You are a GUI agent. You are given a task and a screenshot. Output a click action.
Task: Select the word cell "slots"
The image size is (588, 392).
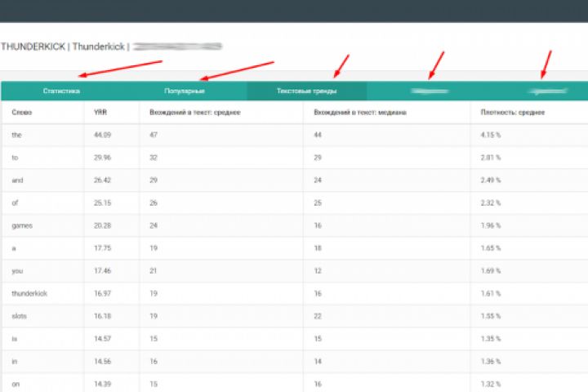[x=19, y=316]
